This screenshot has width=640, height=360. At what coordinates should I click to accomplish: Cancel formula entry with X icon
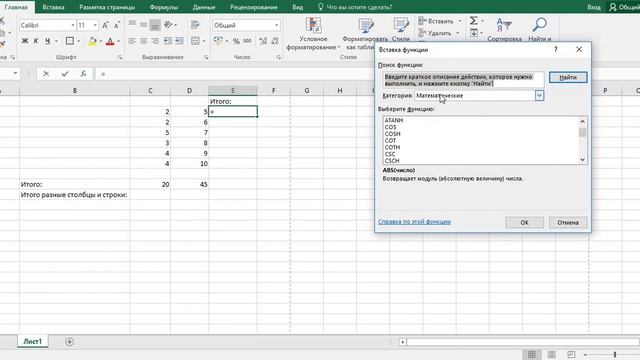[46, 74]
